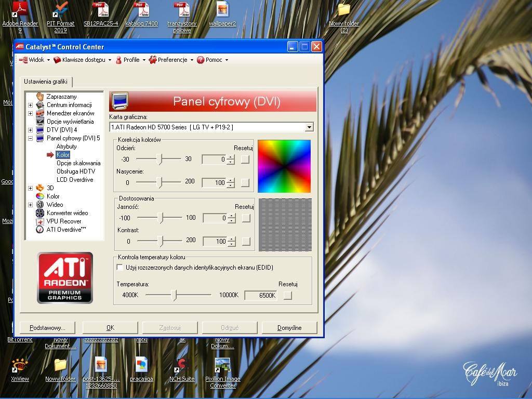Click the Konwerter wideo icon

pos(40,213)
